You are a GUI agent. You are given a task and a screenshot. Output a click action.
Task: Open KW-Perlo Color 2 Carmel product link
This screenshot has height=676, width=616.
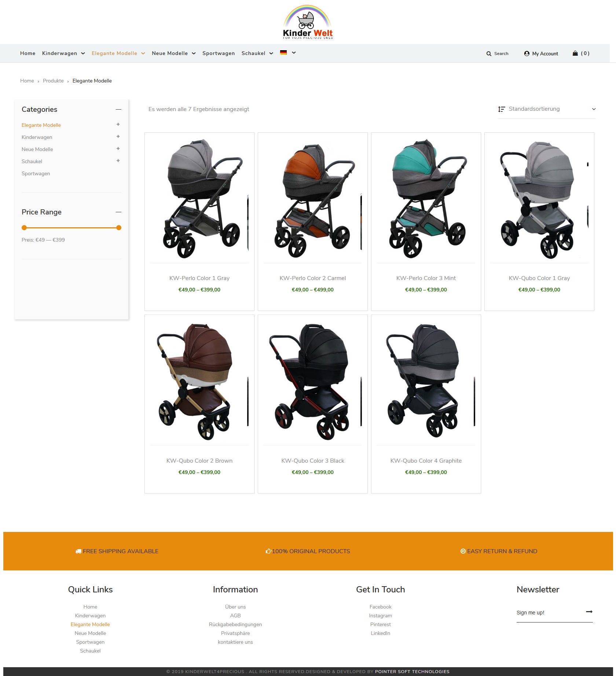[312, 278]
